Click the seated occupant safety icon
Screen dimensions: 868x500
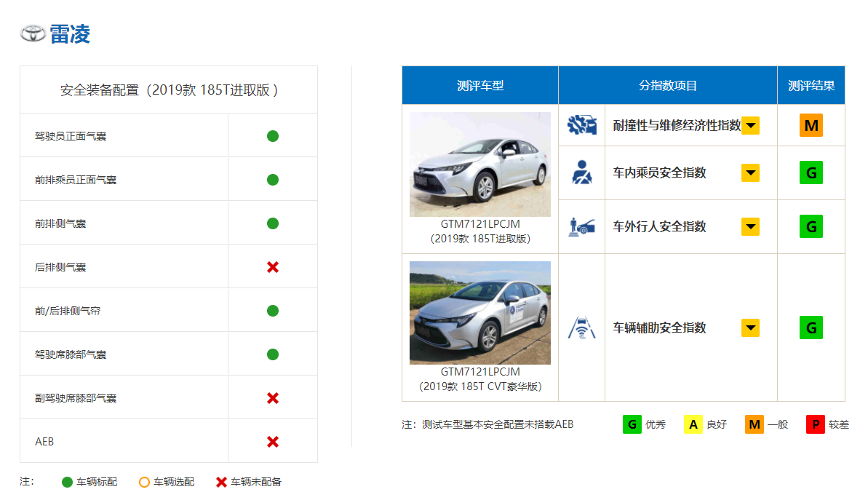tap(582, 172)
